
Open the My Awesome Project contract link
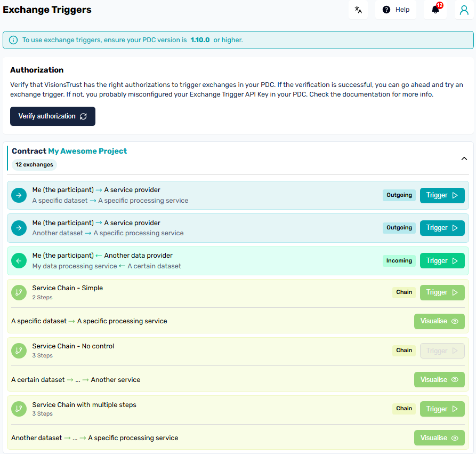[87, 150]
